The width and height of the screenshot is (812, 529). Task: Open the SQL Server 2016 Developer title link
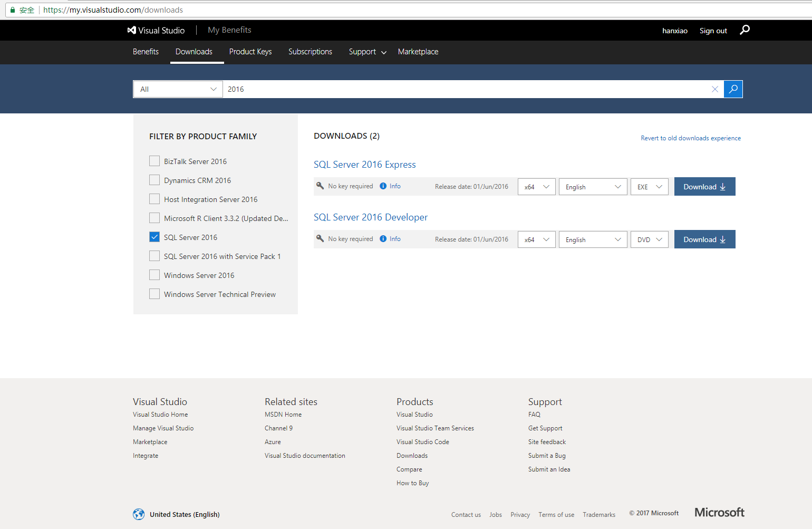point(371,217)
